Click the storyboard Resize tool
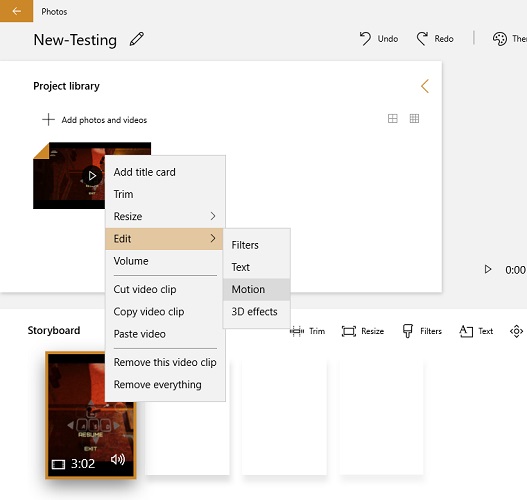The image size is (527, 500). pyautogui.click(x=363, y=331)
